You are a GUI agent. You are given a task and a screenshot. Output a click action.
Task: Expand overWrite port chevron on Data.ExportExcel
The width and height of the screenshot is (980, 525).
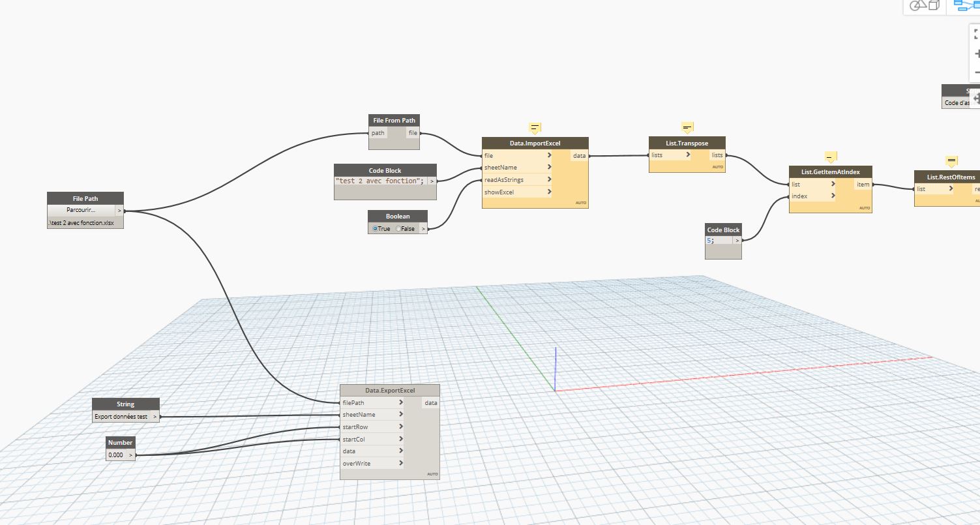[401, 463]
